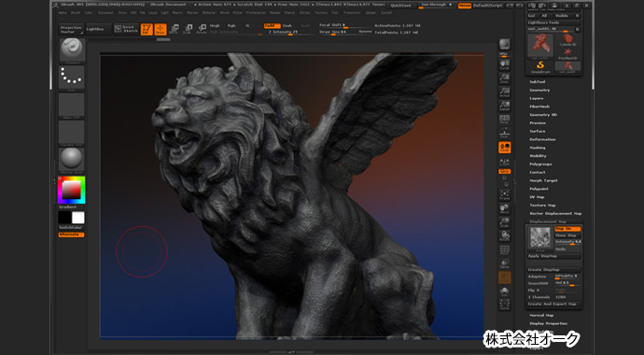Click the Move view icon in right shelf

click(504, 208)
